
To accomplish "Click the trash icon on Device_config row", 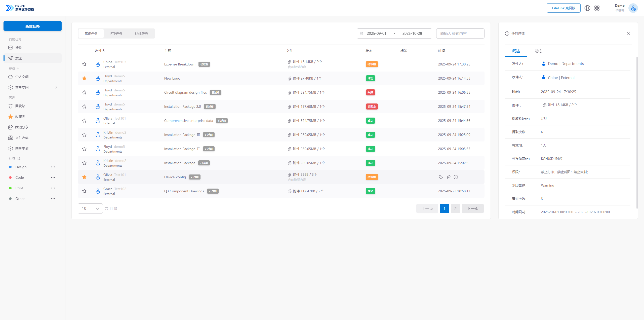I will [449, 177].
